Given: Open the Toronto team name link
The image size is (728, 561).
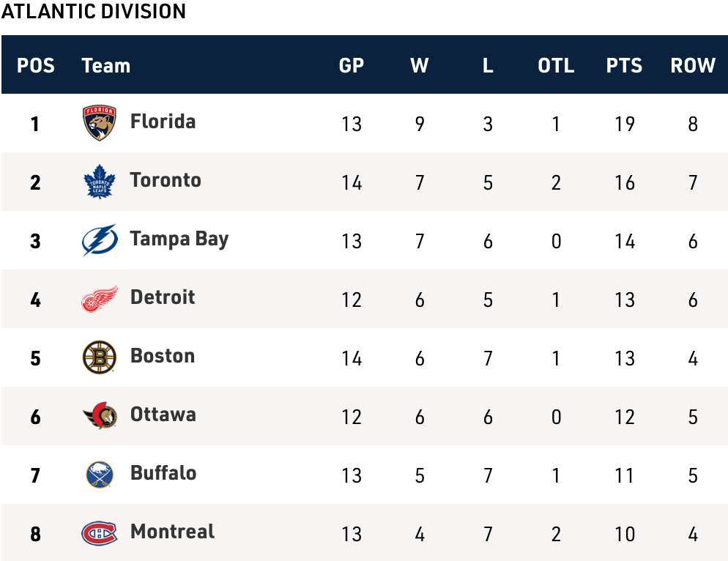Looking at the screenshot, I should click(x=166, y=180).
